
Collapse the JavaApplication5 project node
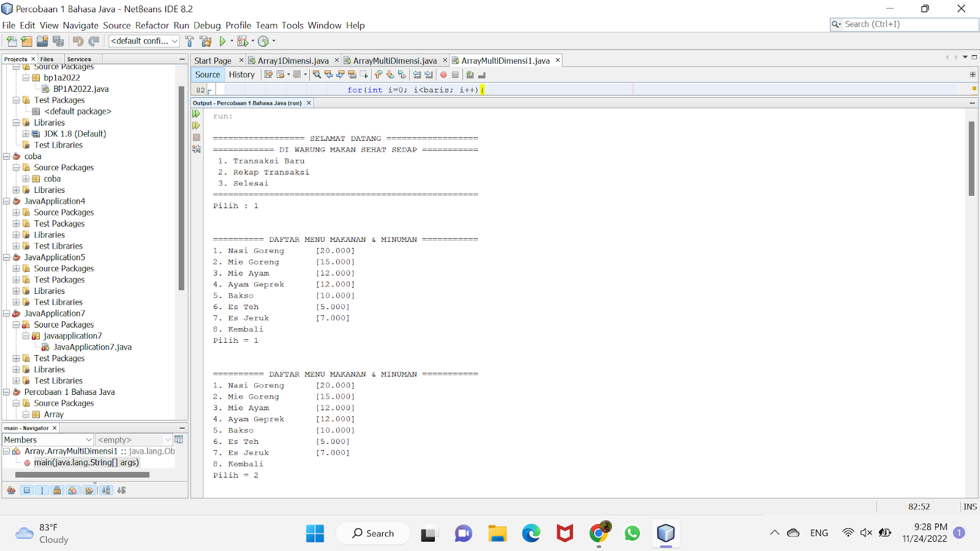[7, 258]
